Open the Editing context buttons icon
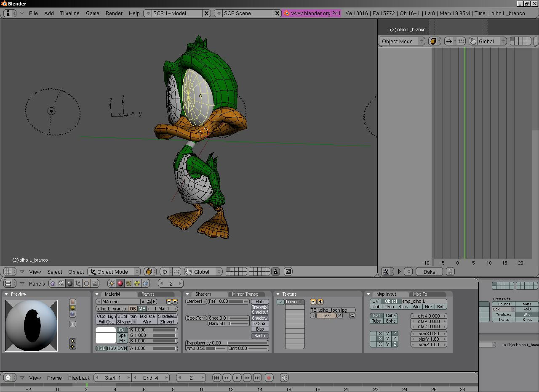This screenshot has height=392, width=539. [x=86, y=283]
